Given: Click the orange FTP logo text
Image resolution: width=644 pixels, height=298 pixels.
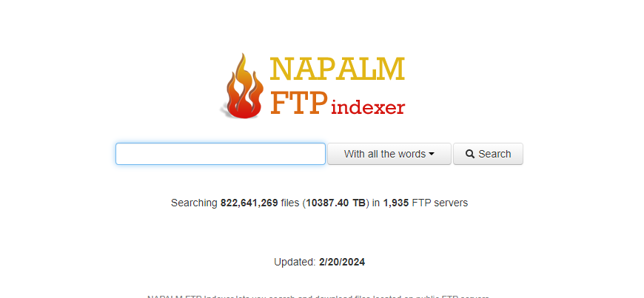Looking at the screenshot, I should pyautogui.click(x=299, y=103).
